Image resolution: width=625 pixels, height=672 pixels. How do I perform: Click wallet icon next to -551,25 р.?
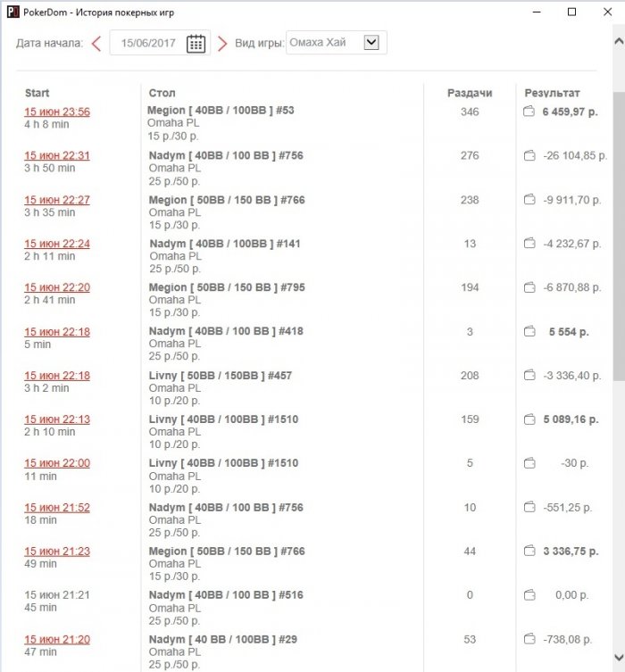tap(529, 508)
